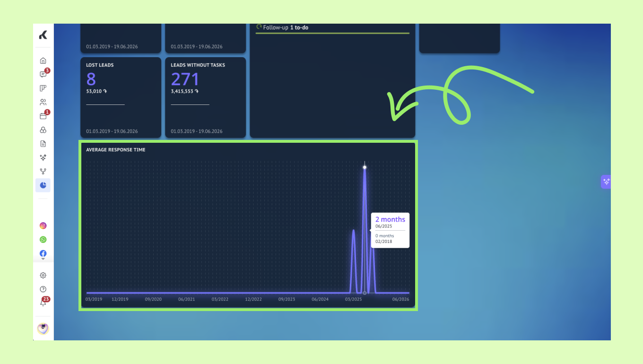Open the Leads Without Tasks count 271
Screen dimensions: 643x364
tap(185, 79)
